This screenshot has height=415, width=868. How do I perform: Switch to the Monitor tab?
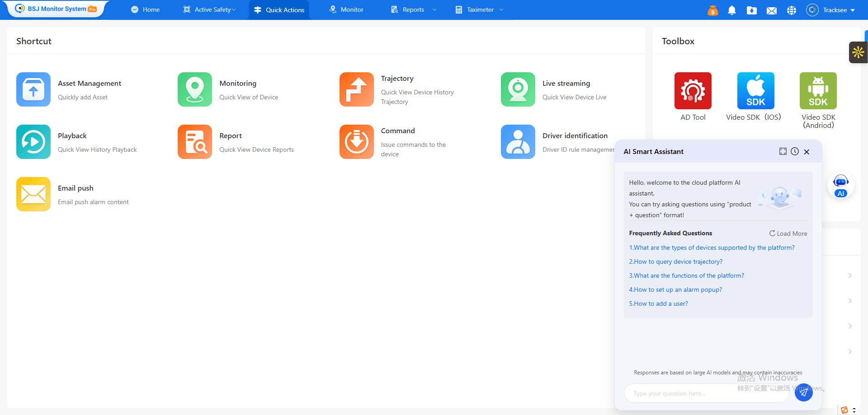click(346, 9)
